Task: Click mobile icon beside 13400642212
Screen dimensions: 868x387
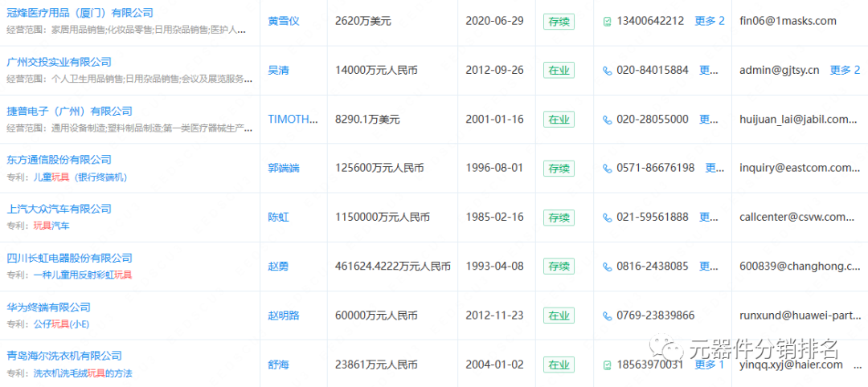Action: click(x=608, y=22)
